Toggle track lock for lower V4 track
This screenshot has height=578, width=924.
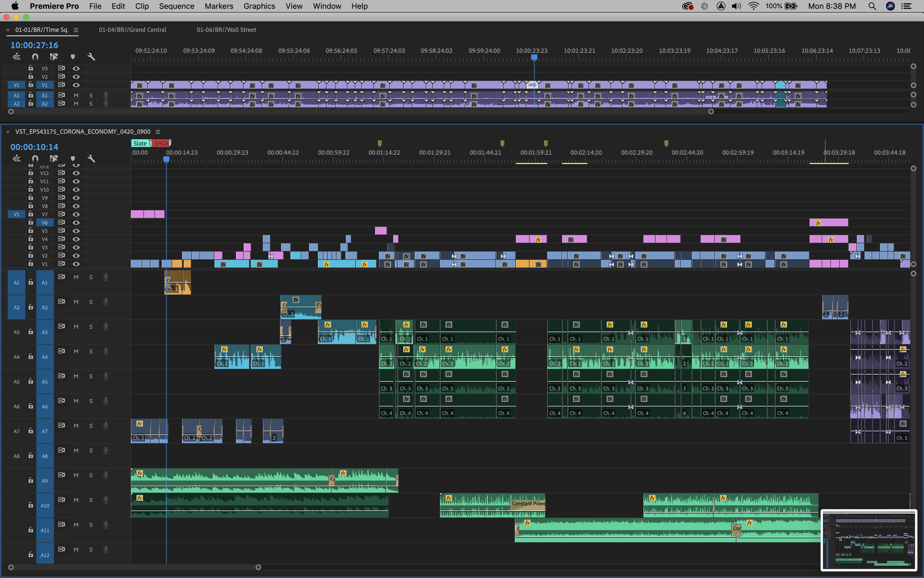pyautogui.click(x=31, y=239)
